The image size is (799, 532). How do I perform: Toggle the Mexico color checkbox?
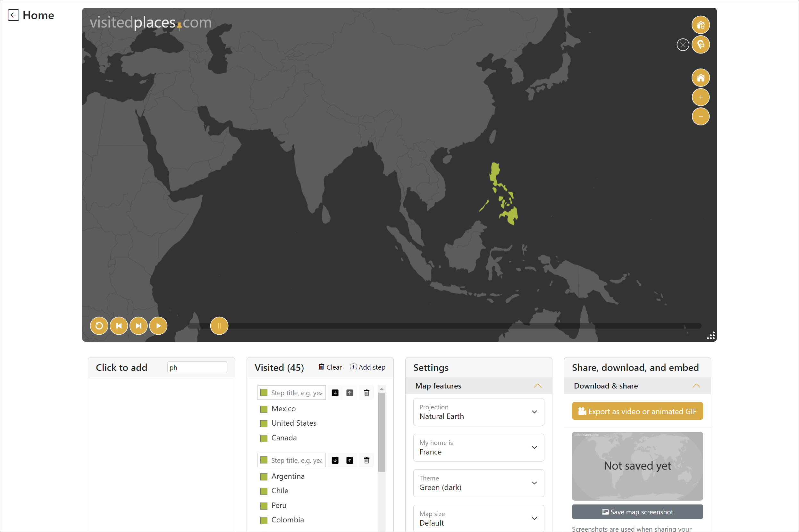(x=264, y=409)
